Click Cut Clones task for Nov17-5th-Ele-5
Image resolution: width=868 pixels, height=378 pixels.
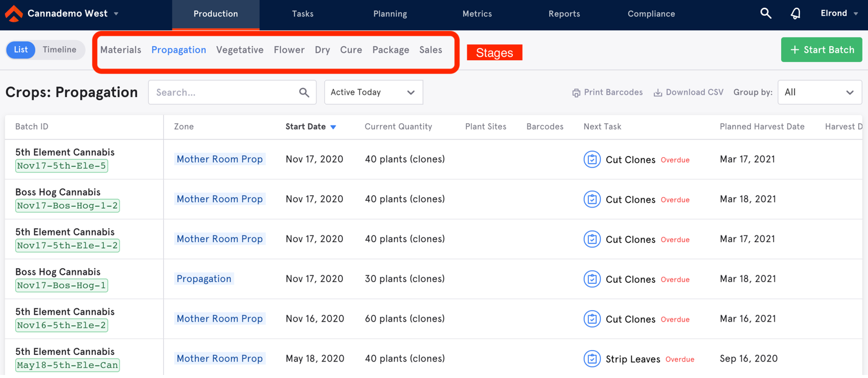pos(631,160)
